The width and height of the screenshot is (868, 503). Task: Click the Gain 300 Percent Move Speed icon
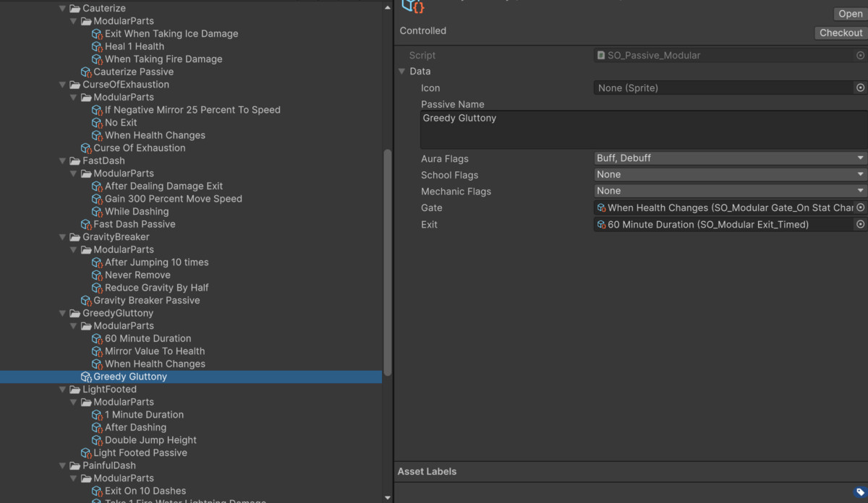click(97, 199)
